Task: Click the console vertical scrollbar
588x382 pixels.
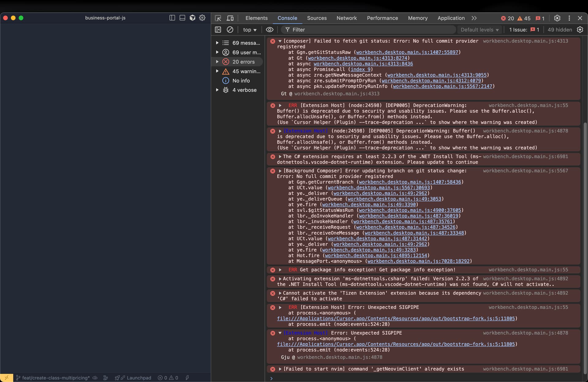Action: coord(585,245)
